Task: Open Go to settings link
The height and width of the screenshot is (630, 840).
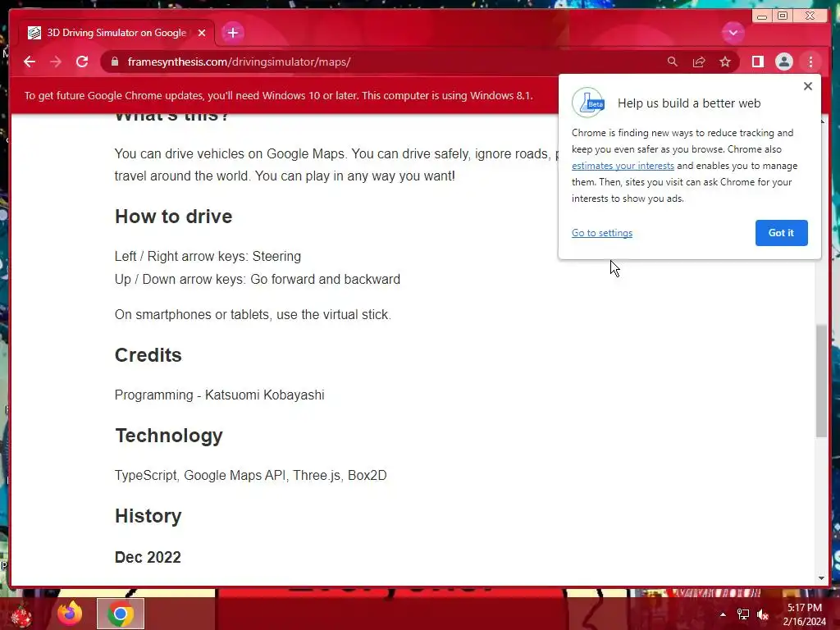Action: (x=601, y=233)
